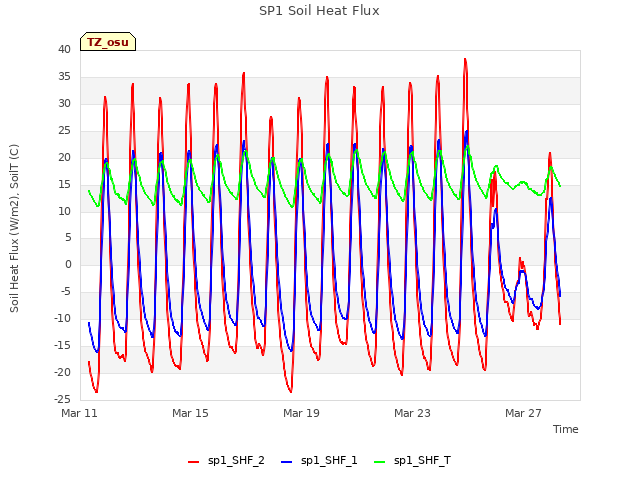Click the green sp1_SHF_T legend swatch
640x480 pixels.
click(x=380, y=462)
